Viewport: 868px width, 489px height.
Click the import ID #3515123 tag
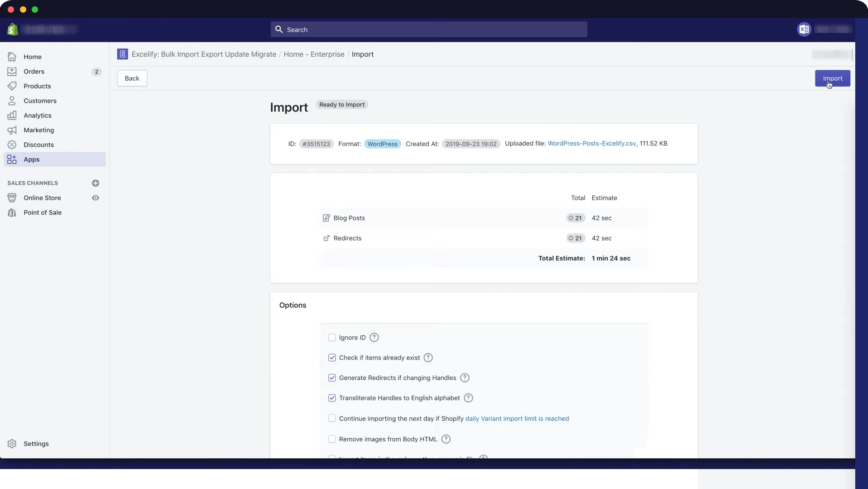pyautogui.click(x=316, y=144)
